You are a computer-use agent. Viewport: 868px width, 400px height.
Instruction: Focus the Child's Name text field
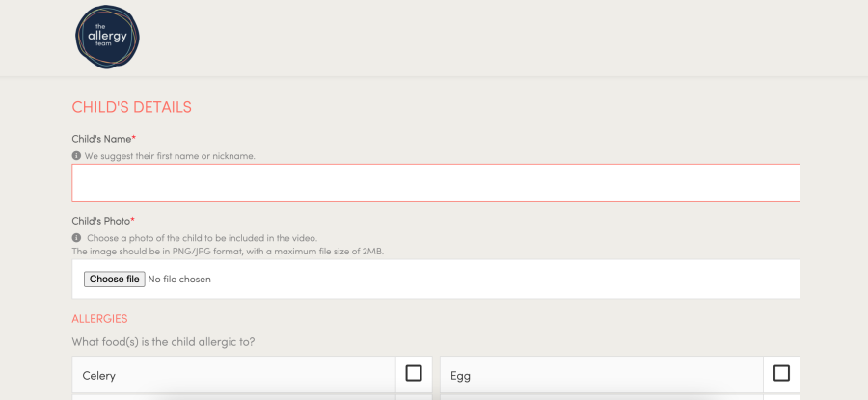pos(435,183)
